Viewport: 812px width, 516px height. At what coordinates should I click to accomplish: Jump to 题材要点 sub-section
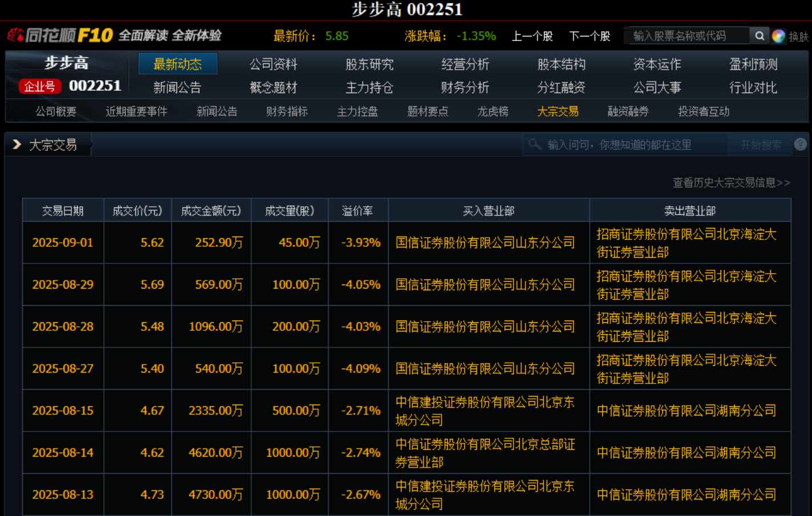428,111
